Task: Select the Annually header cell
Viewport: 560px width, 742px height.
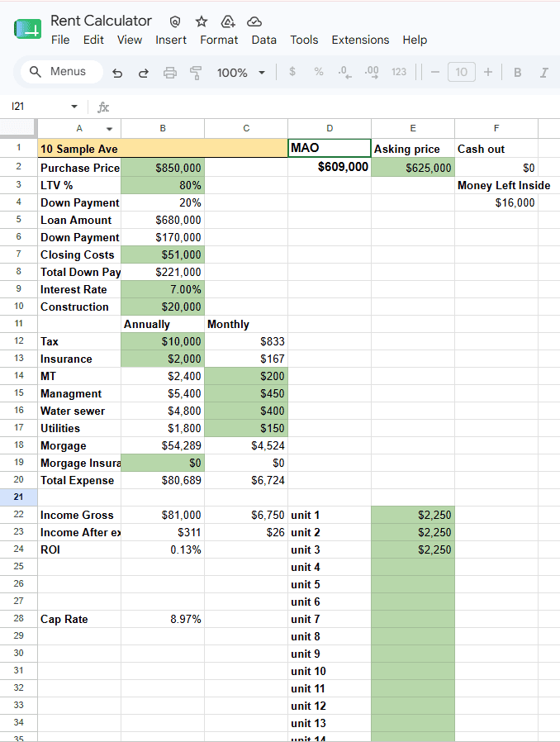Action: [163, 324]
